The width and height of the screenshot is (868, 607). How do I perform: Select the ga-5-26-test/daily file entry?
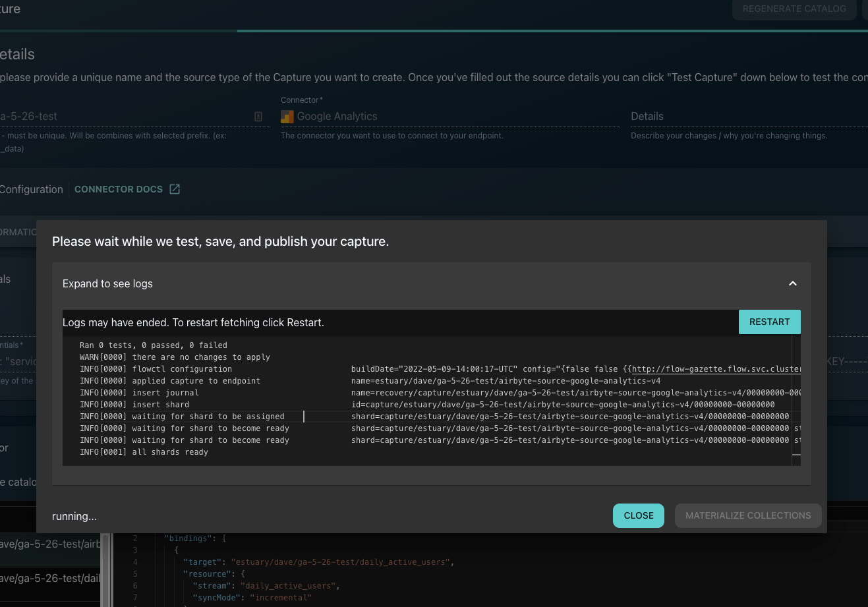[49, 579]
